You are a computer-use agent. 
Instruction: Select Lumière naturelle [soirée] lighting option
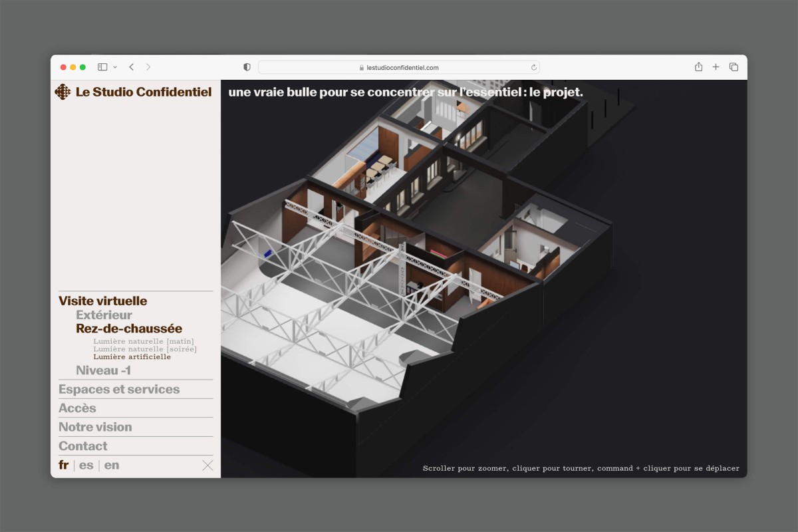145,348
